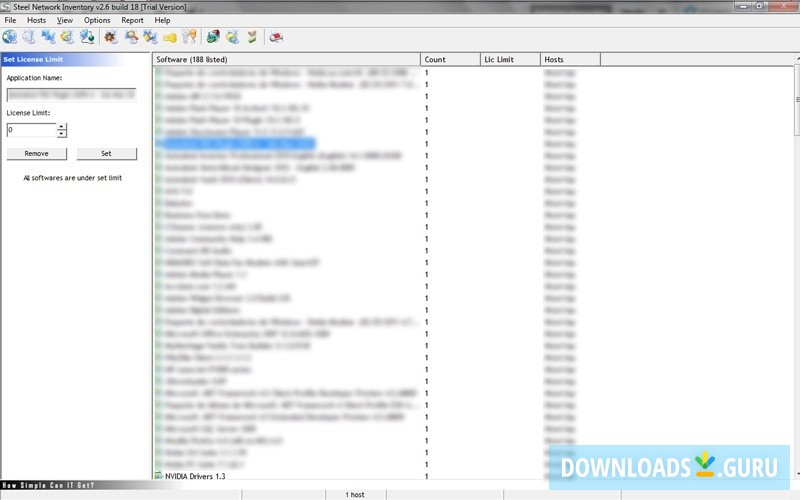Click the globe with computer toolbar icon
This screenshot has height=500, width=800.
pos(10,37)
